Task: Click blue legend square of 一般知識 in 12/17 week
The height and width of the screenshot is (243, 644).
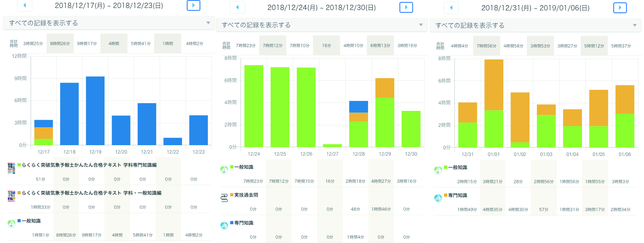Action: click(19, 221)
